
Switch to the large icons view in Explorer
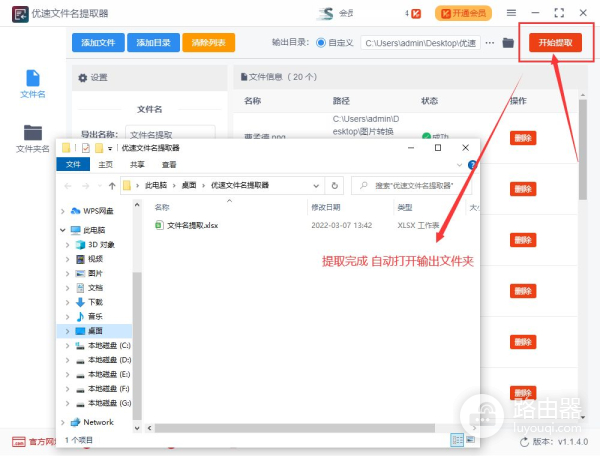470,440
